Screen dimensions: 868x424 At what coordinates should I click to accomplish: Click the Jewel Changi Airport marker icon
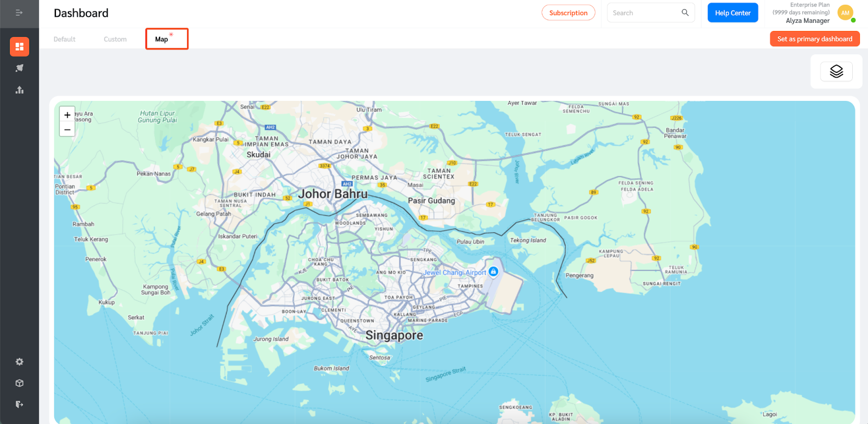[493, 271]
